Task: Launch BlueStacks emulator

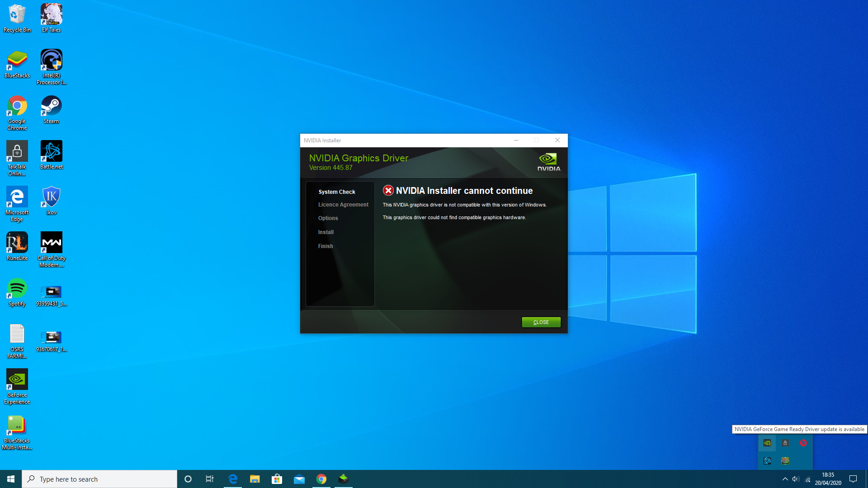Action: (17, 62)
